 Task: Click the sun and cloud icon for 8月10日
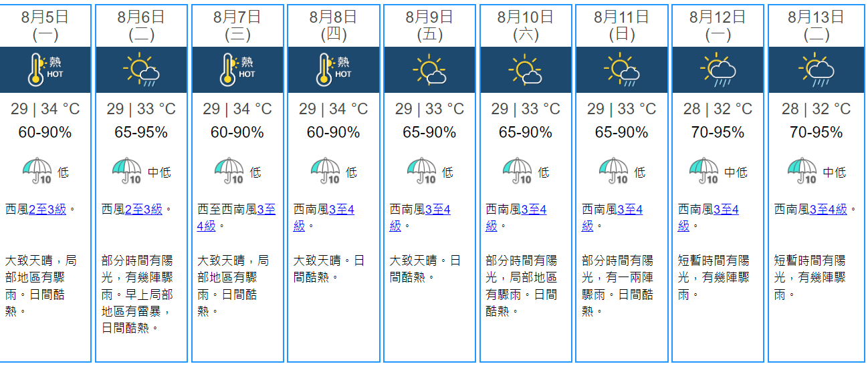[526, 70]
